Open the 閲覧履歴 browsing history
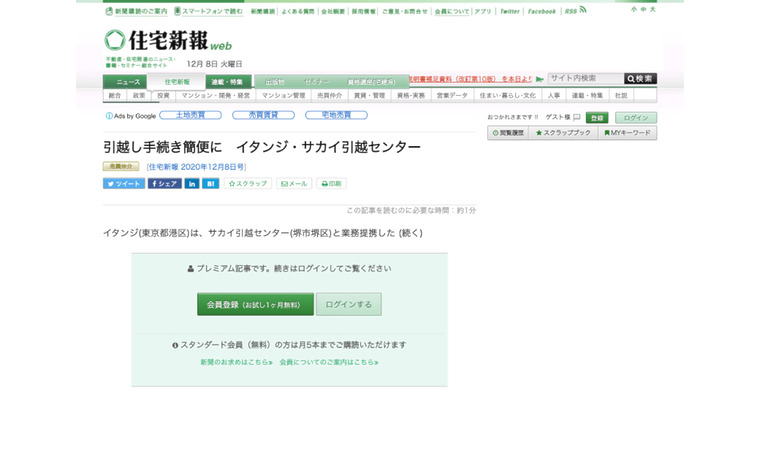The width and height of the screenshot is (760, 456). 508,133
